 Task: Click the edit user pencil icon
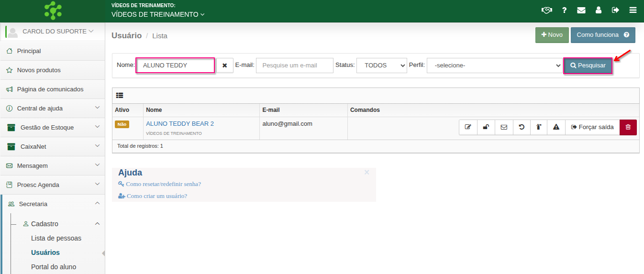click(x=468, y=127)
